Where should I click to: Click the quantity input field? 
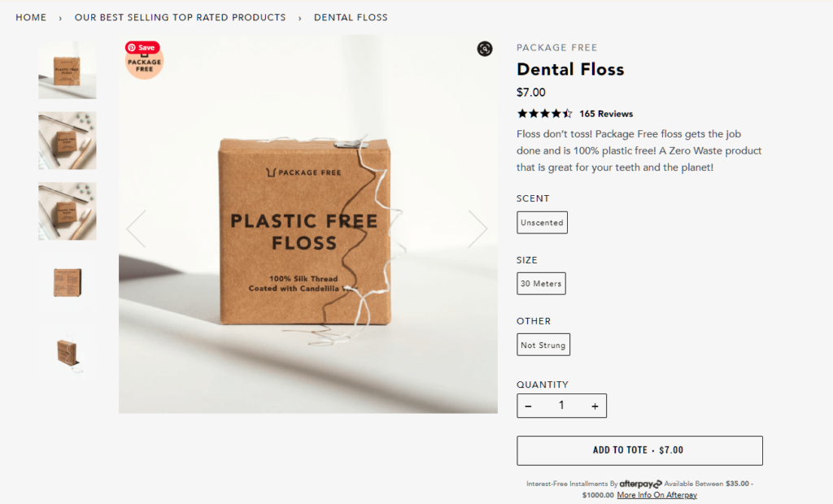[x=561, y=406]
